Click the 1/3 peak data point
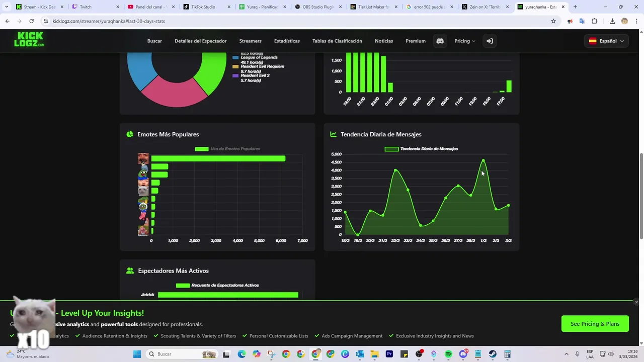The width and height of the screenshot is (644, 362). pyautogui.click(x=483, y=161)
